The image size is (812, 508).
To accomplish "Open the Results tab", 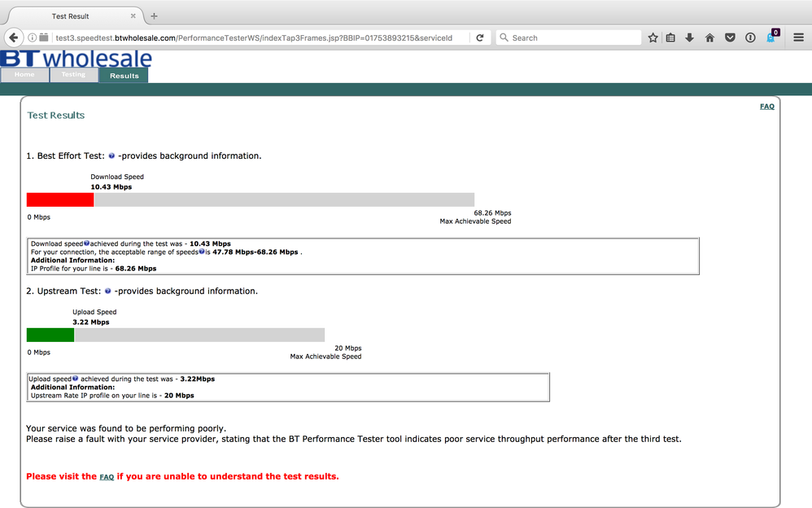I will point(124,75).
